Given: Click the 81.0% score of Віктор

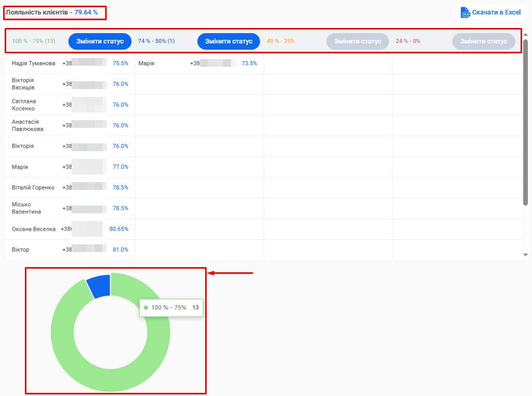Looking at the screenshot, I should [120, 250].
